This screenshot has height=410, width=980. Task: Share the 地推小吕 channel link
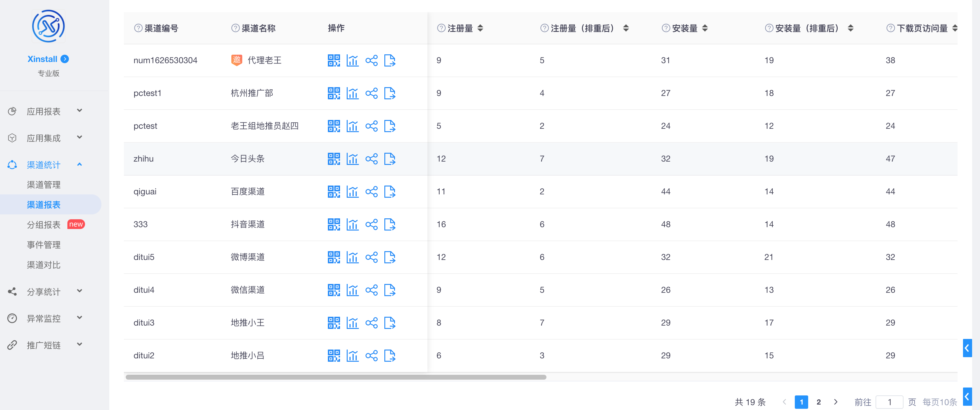click(371, 356)
